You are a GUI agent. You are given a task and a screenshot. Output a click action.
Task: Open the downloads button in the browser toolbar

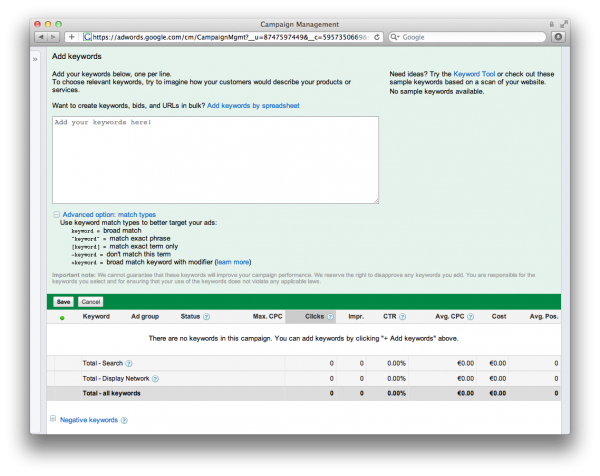click(558, 37)
